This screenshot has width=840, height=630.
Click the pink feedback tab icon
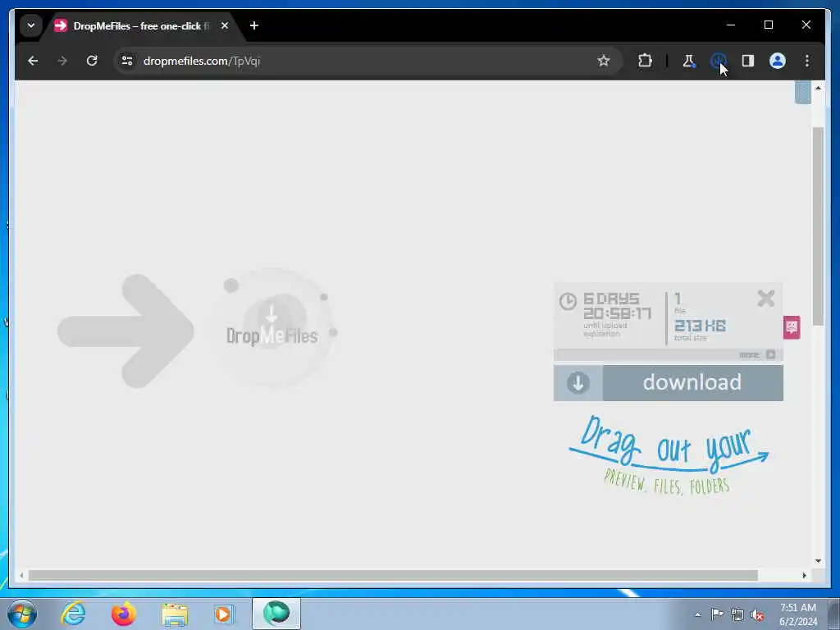point(792,326)
